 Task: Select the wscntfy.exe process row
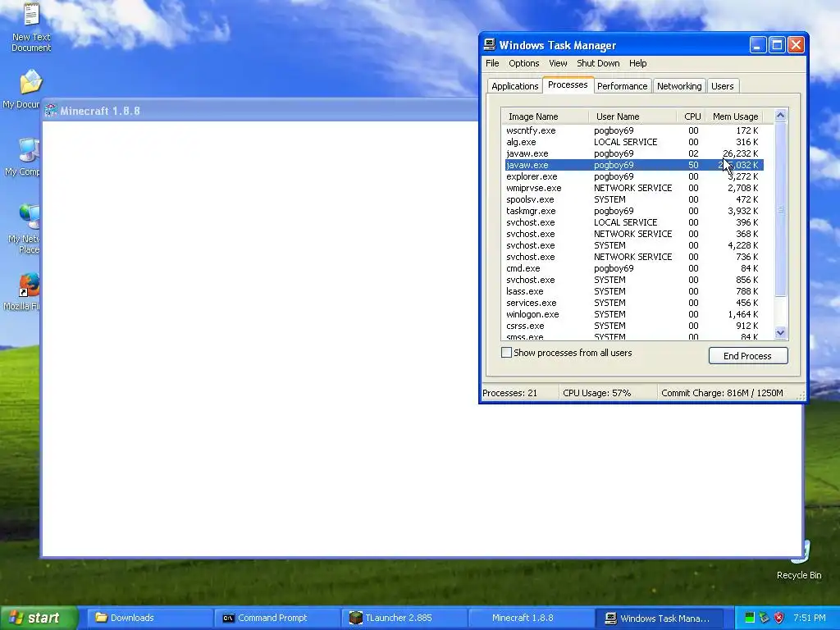(x=634, y=130)
